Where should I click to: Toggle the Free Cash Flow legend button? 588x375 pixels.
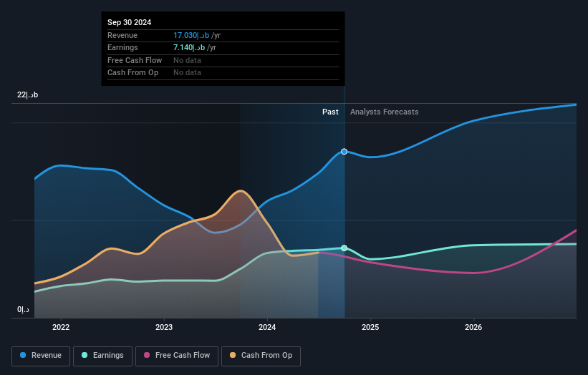tap(177, 356)
